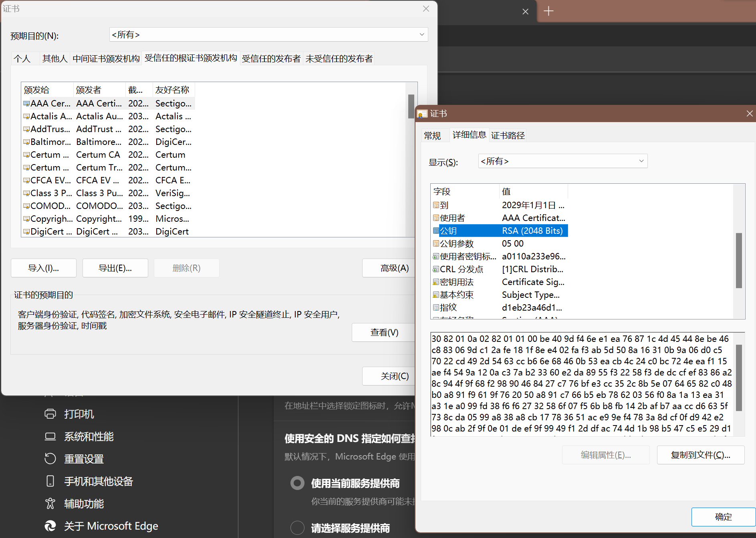Open 系统和性能 in Edge sidebar
This screenshot has height=538, width=756.
click(79, 436)
